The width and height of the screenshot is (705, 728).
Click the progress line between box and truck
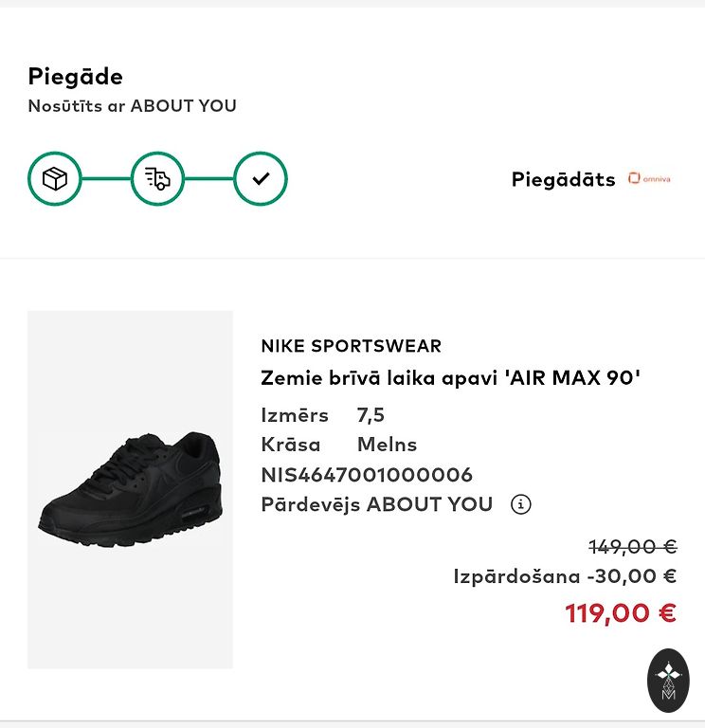[x=106, y=178]
